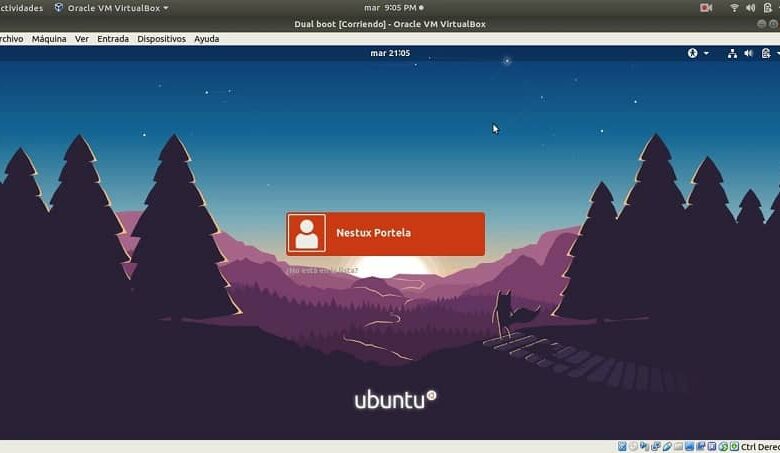This screenshot has width=780, height=453.
Task: Open the guest clock 'mar 21:05'
Action: click(x=390, y=53)
